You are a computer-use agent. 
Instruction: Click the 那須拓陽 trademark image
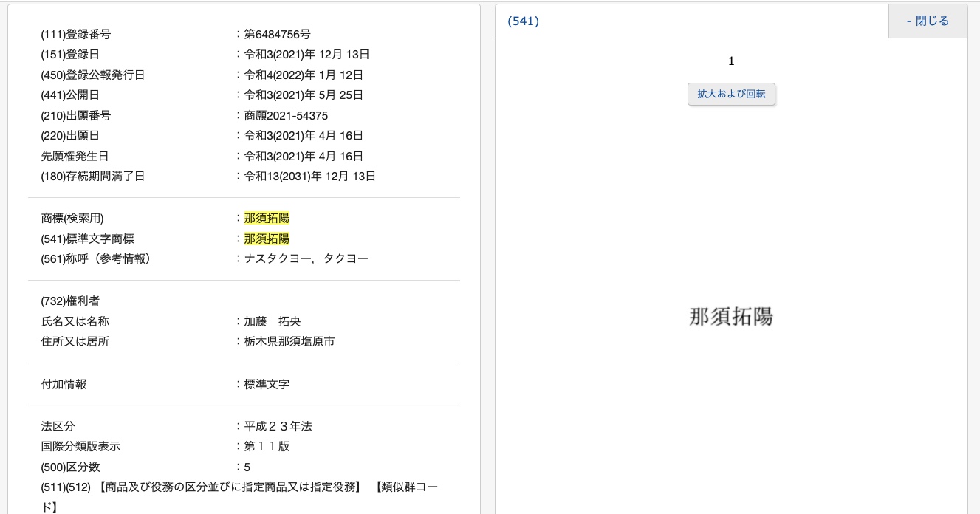[x=731, y=317]
